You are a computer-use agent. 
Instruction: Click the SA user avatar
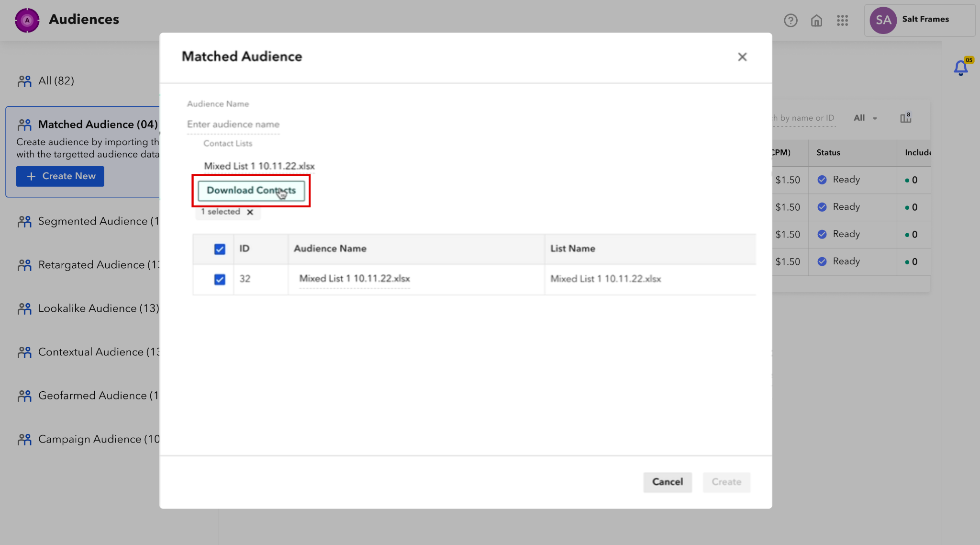click(x=883, y=20)
